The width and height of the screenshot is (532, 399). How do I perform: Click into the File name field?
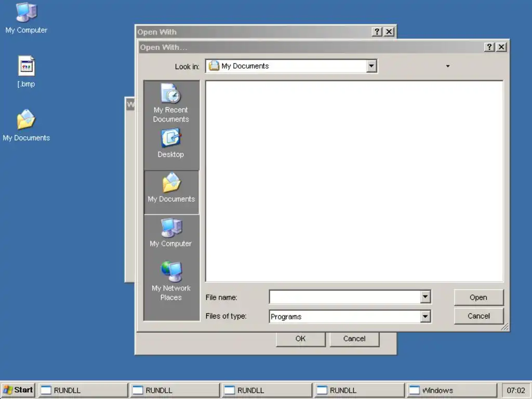345,297
